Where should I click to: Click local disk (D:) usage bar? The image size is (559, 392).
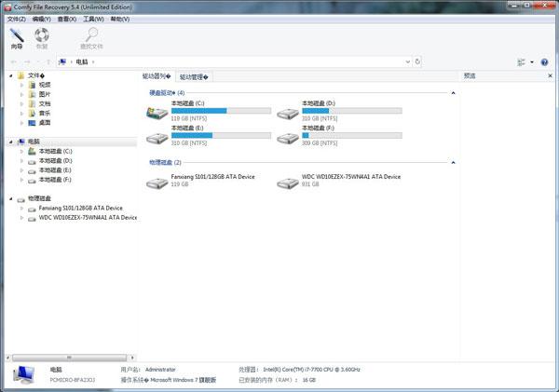[352, 111]
